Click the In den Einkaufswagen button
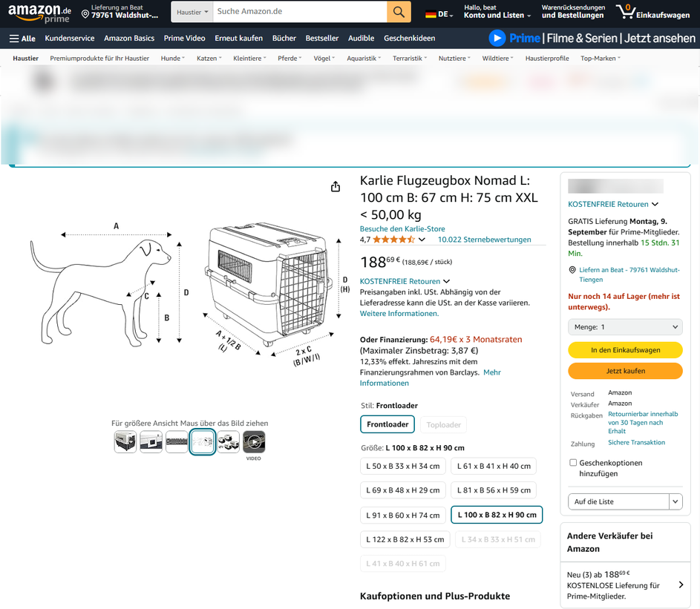The height and width of the screenshot is (609, 700). 625,350
